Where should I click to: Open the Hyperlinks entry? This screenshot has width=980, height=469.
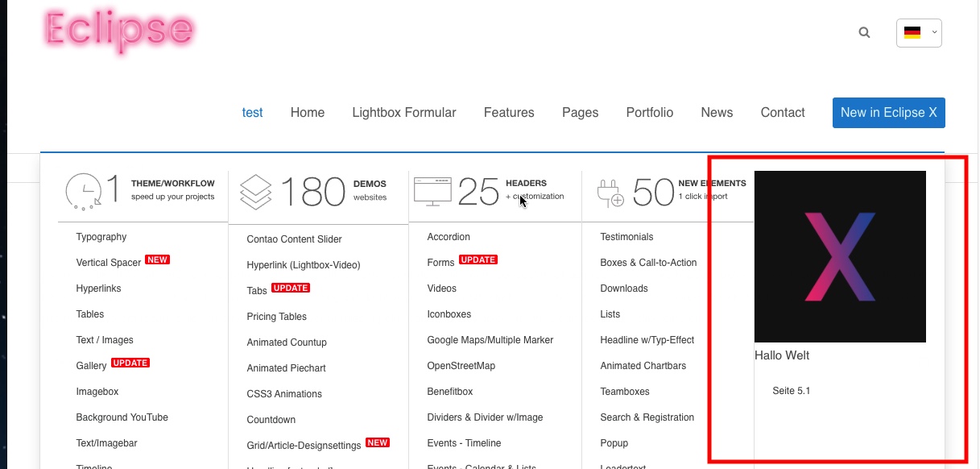pos(98,288)
